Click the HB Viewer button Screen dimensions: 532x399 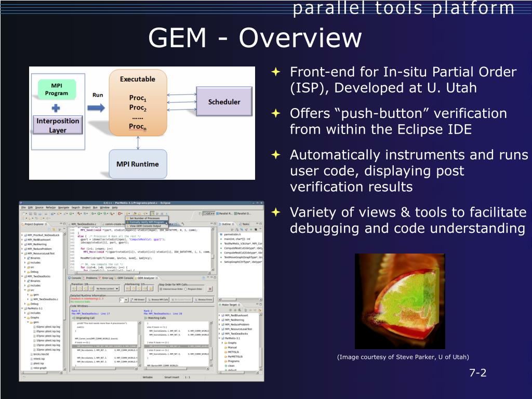click(138, 300)
